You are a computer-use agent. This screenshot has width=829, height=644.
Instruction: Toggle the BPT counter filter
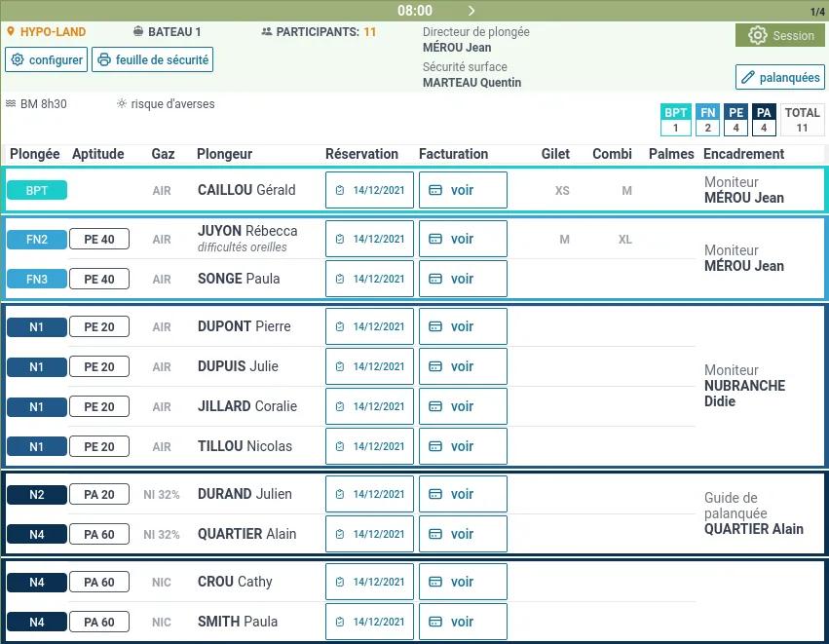pos(676,119)
